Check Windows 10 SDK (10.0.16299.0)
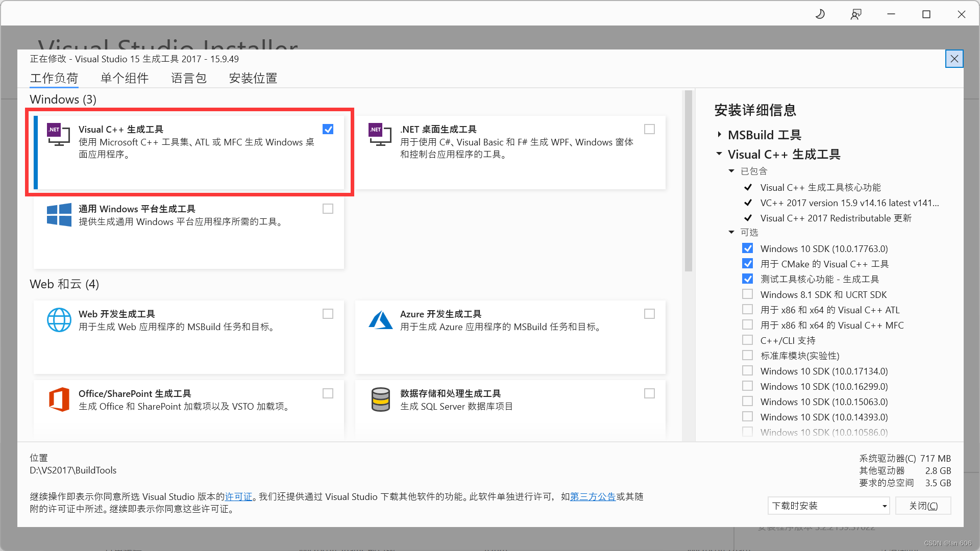The height and width of the screenshot is (551, 980). pyautogui.click(x=747, y=386)
